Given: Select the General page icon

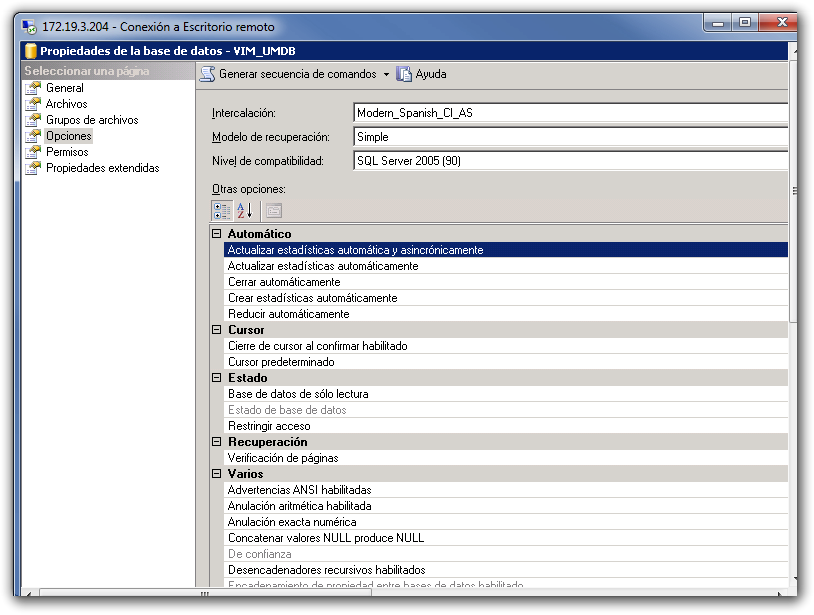Looking at the screenshot, I should [33, 88].
